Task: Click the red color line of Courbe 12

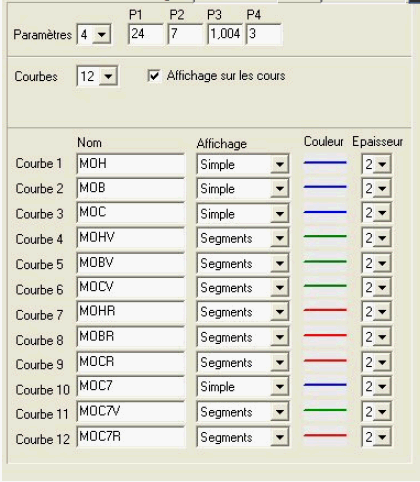Action: (325, 435)
